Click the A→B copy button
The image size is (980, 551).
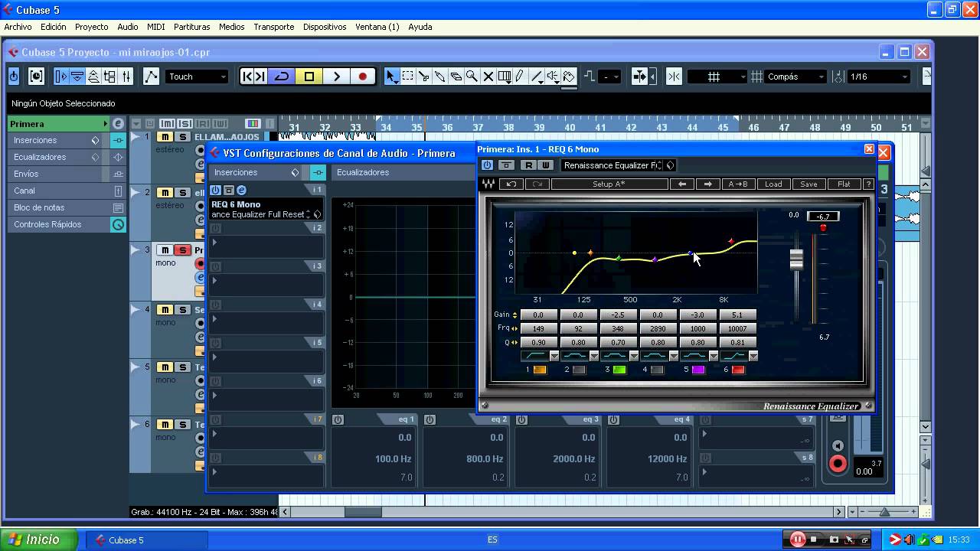[738, 184]
